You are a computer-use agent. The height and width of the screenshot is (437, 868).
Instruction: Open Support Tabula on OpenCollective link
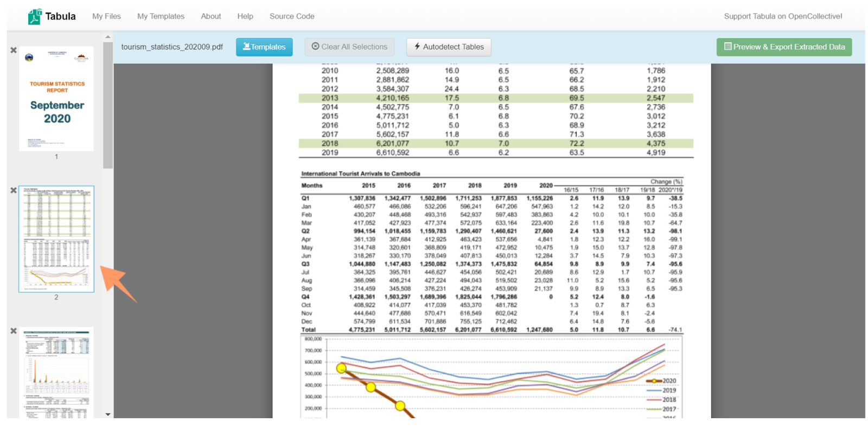coord(783,16)
